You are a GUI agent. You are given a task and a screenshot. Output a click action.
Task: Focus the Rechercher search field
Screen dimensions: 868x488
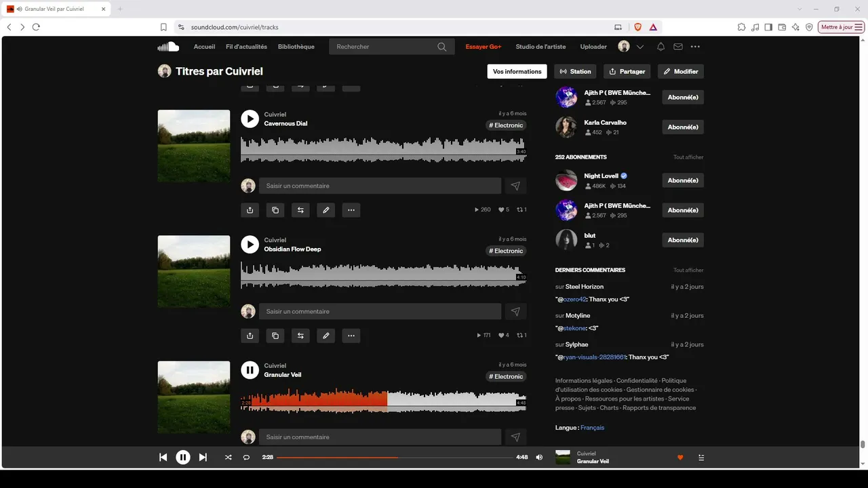(x=391, y=47)
